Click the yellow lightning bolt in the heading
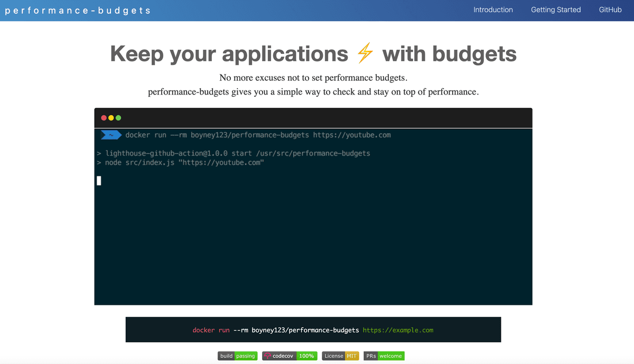 click(x=365, y=53)
